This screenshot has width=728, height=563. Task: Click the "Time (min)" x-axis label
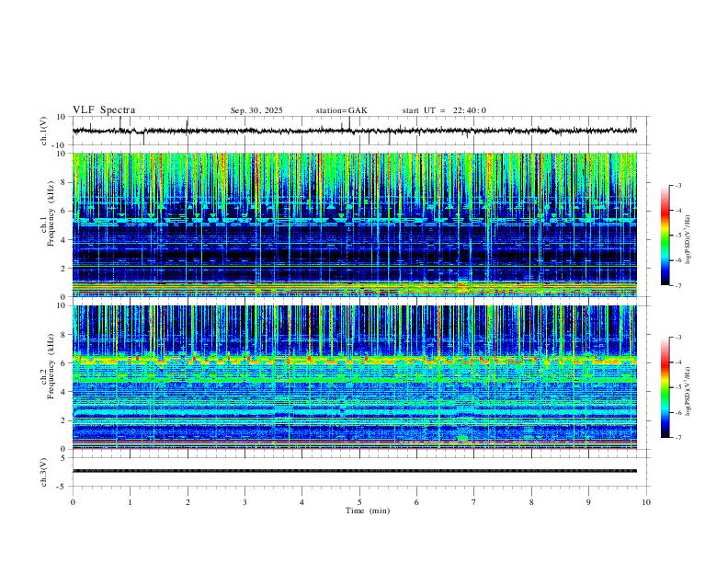pyautogui.click(x=368, y=511)
